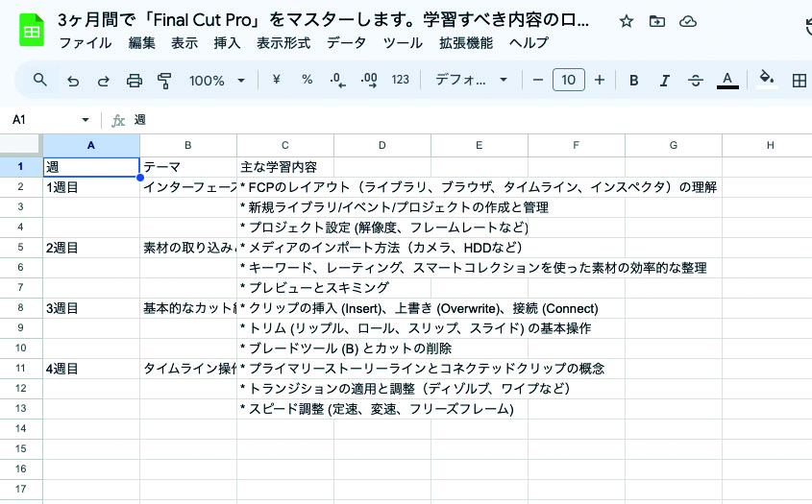Select cell 素材の取り込み in column B
Screen dimensions: 812x504
(188, 248)
